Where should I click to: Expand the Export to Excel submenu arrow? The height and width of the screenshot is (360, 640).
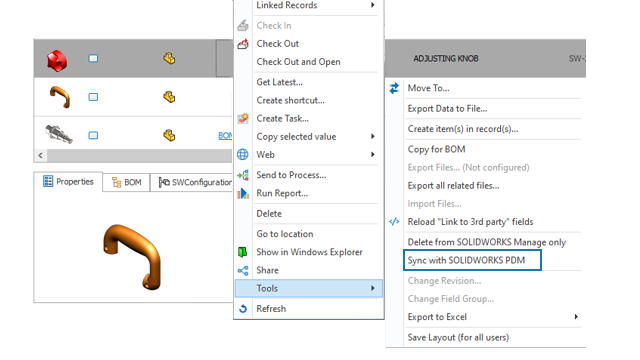pyautogui.click(x=576, y=317)
